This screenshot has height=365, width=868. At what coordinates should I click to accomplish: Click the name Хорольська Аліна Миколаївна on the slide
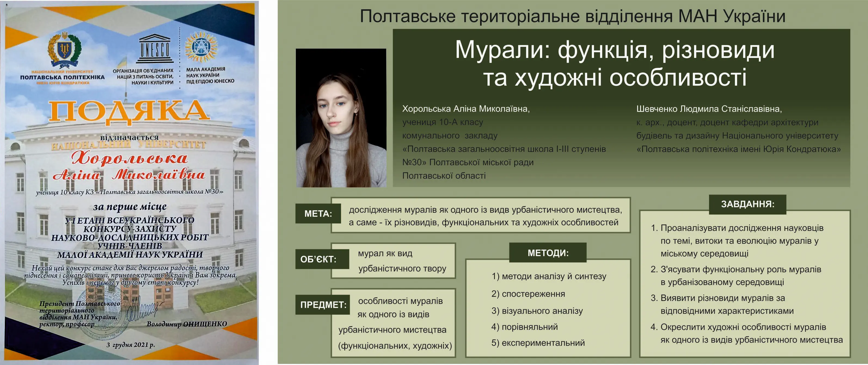click(466, 109)
